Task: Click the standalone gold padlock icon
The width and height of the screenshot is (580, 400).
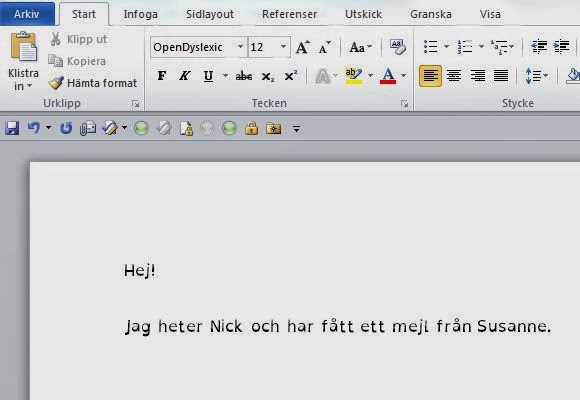Action: coord(252,128)
